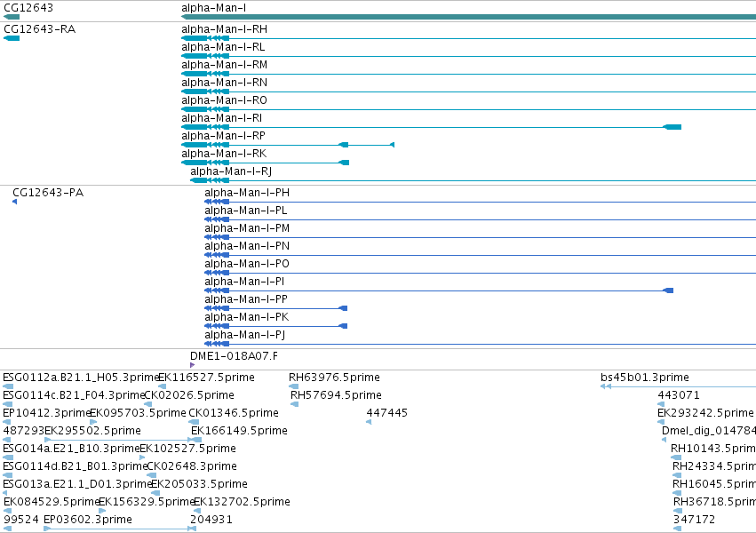Select protein alpha-Man-I-PJ
Image resolution: width=756 pixels, height=533 pixels.
click(245, 336)
